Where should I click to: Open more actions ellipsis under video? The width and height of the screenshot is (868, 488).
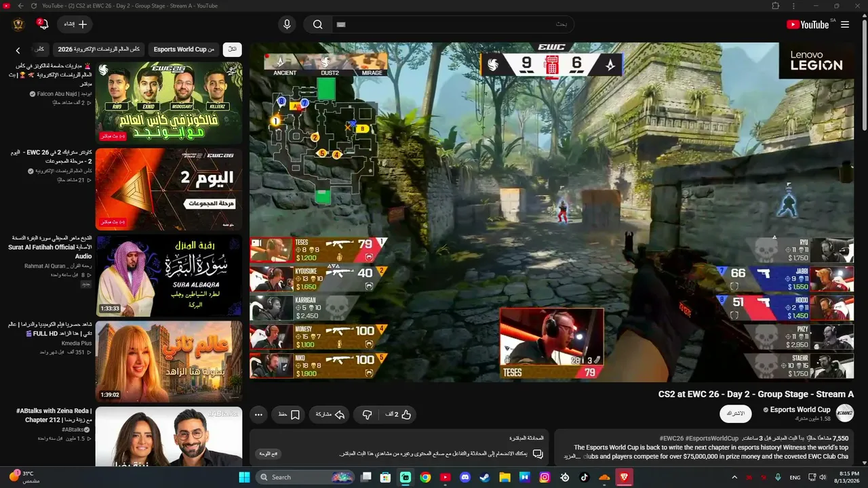(x=258, y=414)
